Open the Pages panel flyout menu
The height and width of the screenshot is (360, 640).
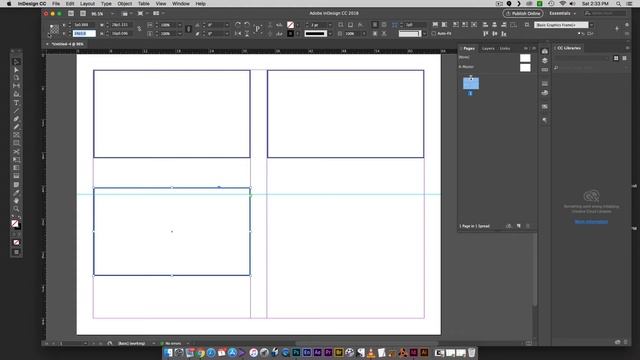point(533,48)
